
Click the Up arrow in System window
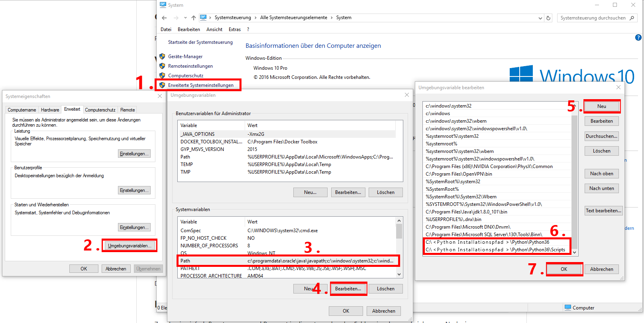pyautogui.click(x=194, y=18)
